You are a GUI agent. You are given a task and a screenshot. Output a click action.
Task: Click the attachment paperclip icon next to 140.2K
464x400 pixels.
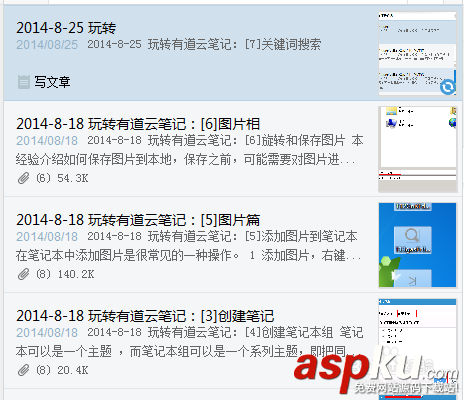point(24,274)
